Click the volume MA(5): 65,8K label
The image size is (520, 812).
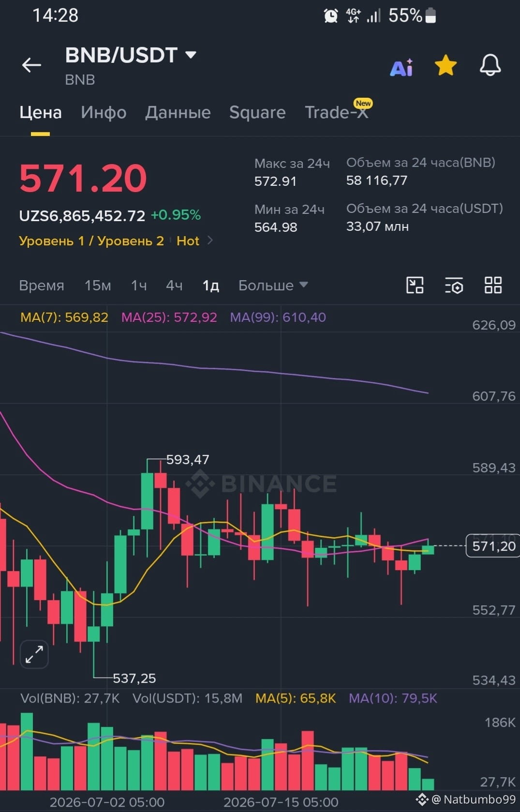point(296,698)
